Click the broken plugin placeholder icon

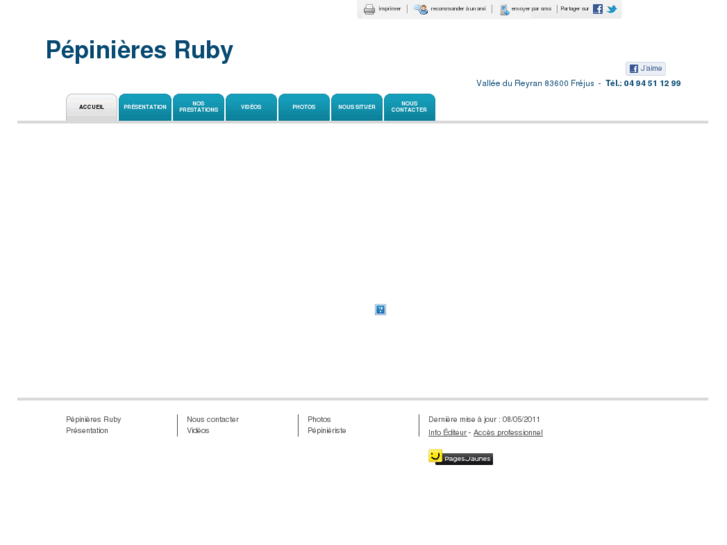coord(380,309)
